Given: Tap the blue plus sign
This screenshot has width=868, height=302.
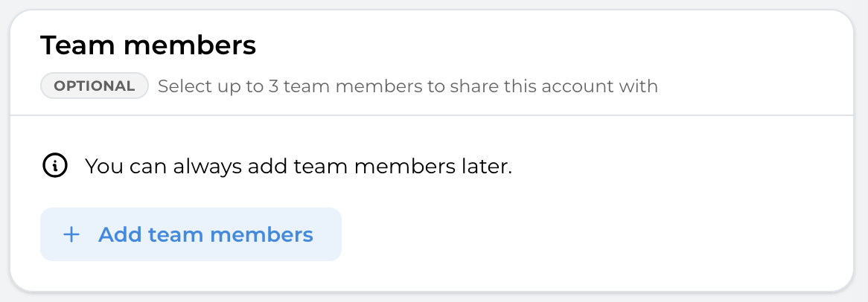Looking at the screenshot, I should click(71, 235).
